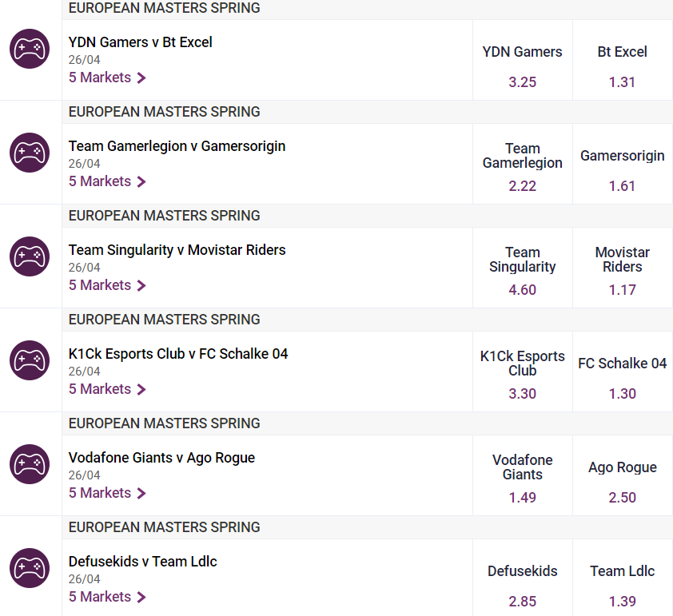Viewport: 673px width, 616px height.
Task: Select Movistar Riders odds 1.17
Action: coord(623,268)
